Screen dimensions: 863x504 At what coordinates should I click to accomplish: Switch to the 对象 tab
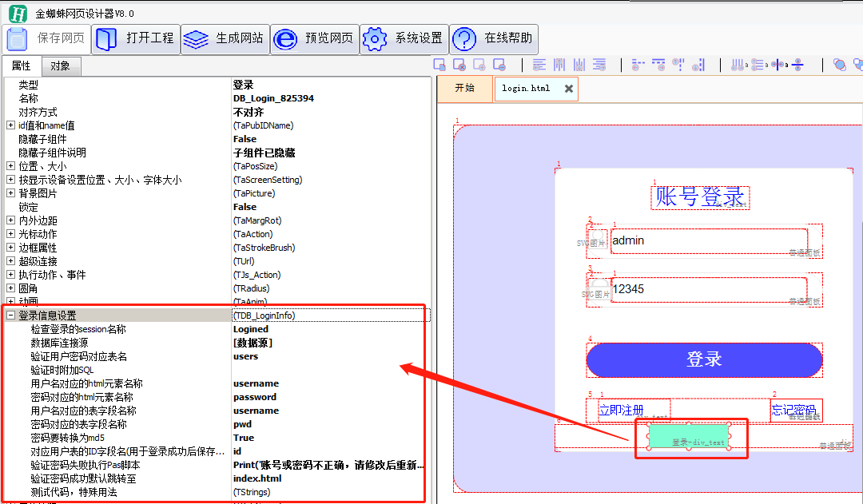coord(60,66)
